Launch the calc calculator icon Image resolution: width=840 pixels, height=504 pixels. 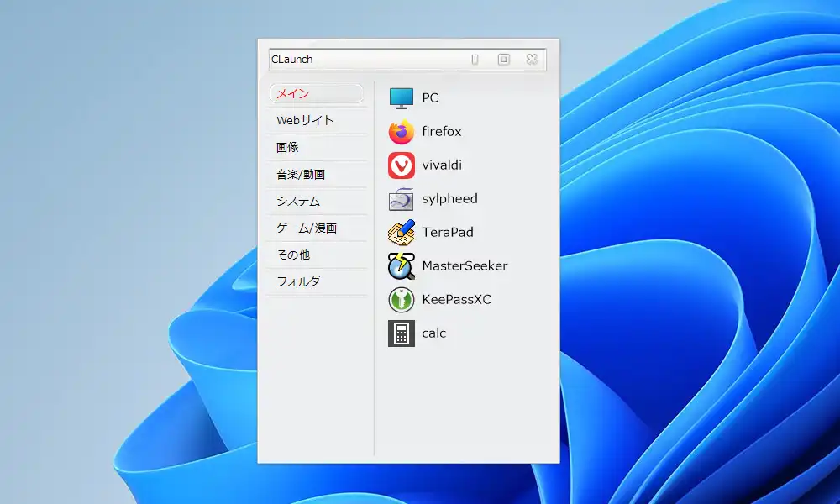[x=402, y=333]
